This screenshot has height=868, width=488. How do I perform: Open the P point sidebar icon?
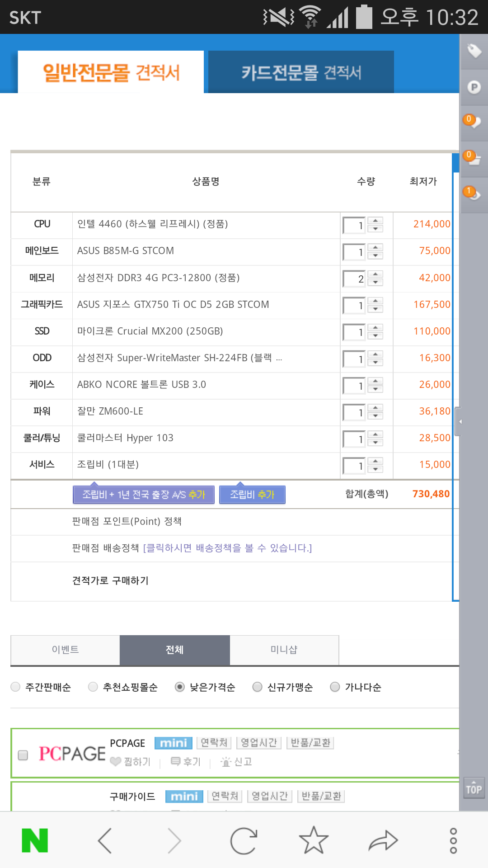pos(474,87)
